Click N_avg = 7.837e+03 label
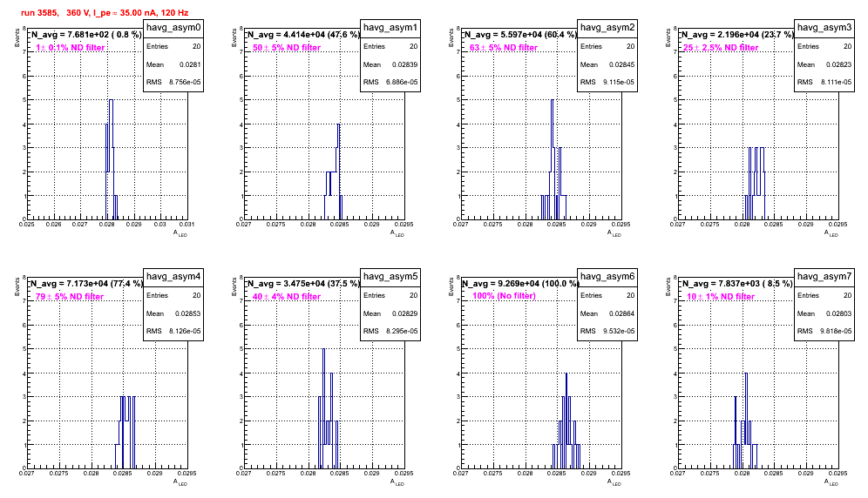This screenshot has width=868, height=498. [x=737, y=284]
